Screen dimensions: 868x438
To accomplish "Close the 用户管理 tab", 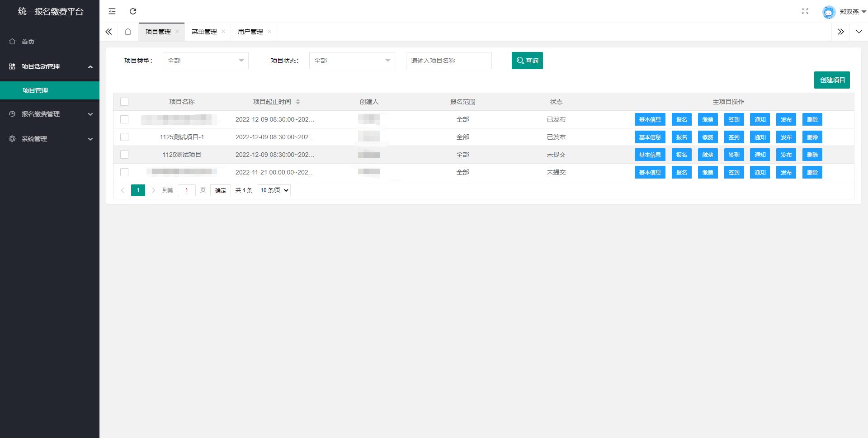I will point(269,32).
